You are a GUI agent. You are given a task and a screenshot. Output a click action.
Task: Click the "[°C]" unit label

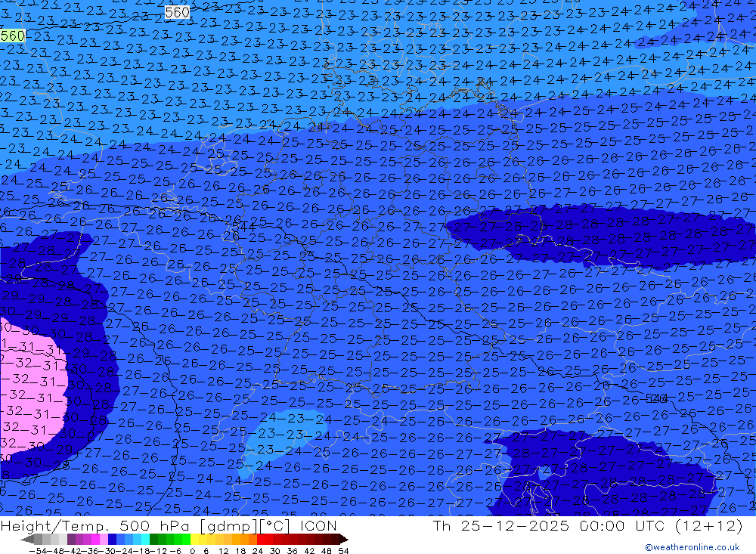(274, 526)
